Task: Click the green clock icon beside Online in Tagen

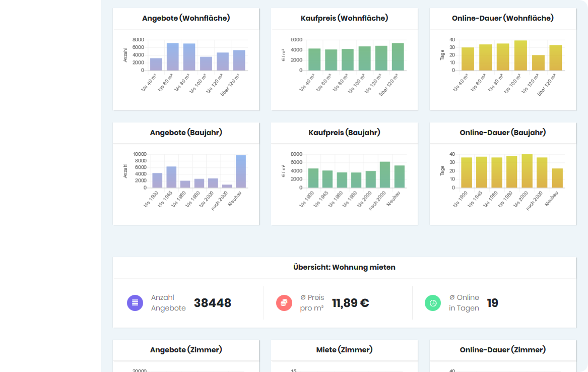Action: [x=433, y=303]
